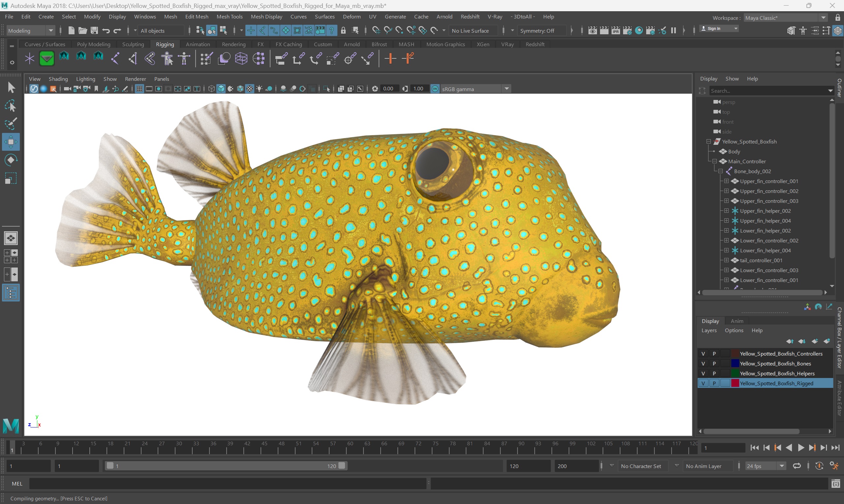Click the Undo arrow icon
This screenshot has width=844, height=504.
(x=106, y=31)
